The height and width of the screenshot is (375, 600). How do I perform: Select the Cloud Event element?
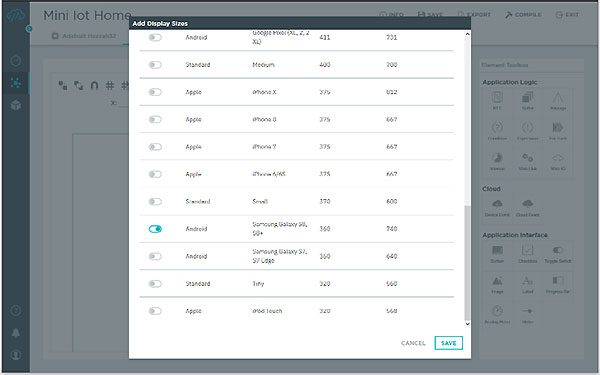(x=528, y=207)
